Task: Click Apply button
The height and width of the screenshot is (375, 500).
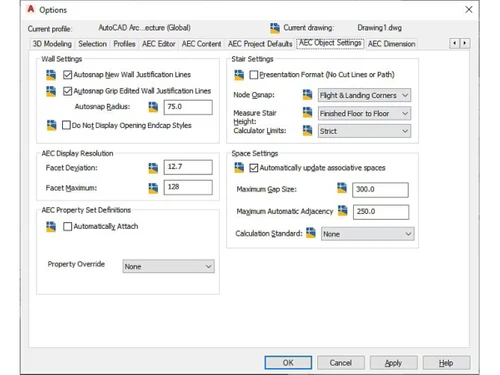Action: [x=394, y=363]
